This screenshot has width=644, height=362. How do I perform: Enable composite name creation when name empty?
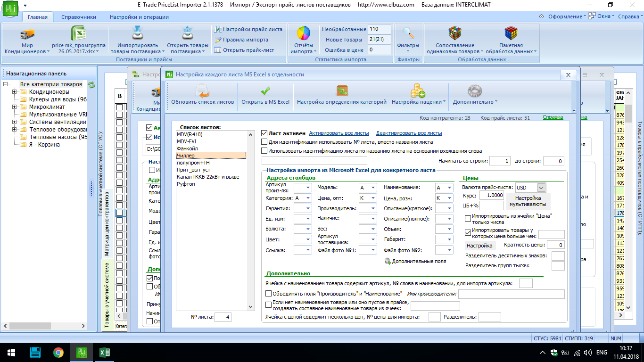[269, 304]
